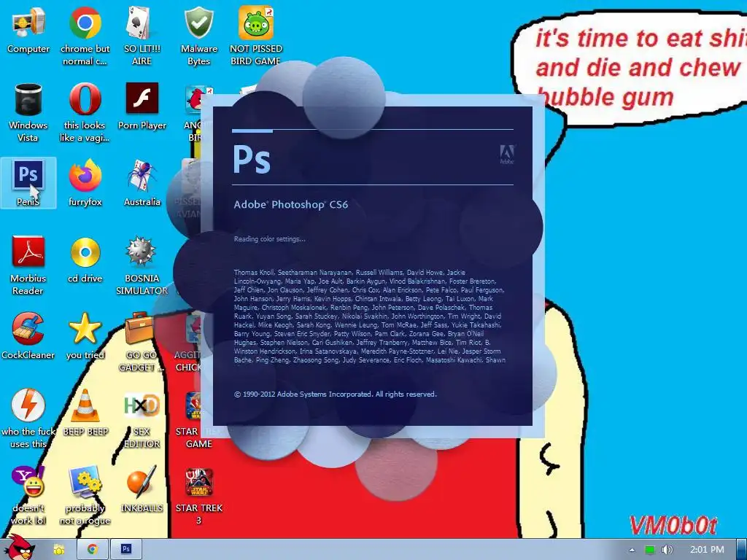
Task: Open the 'GO GO GADGET' briefcase icon
Action: pos(141,343)
